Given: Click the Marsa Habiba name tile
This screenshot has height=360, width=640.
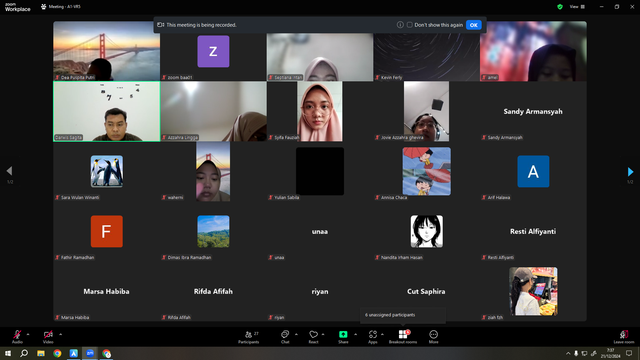Looking at the screenshot, I should tap(107, 291).
